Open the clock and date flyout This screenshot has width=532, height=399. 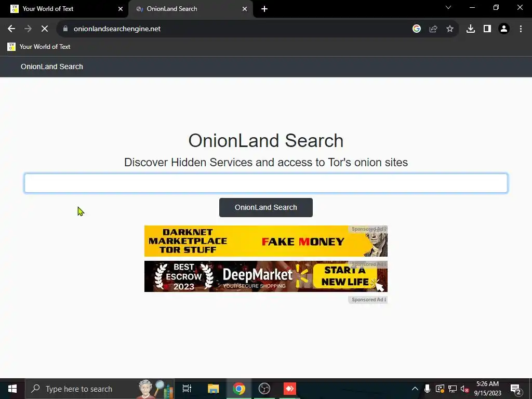[x=487, y=389]
